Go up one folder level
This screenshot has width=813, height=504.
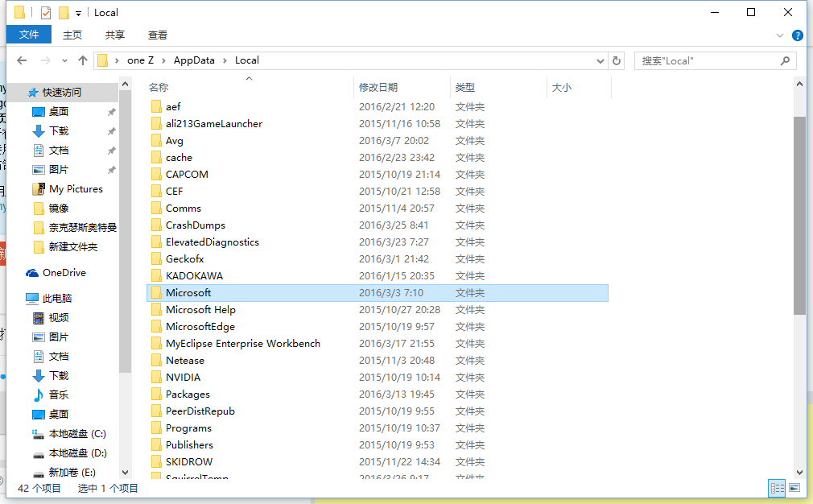[x=82, y=60]
